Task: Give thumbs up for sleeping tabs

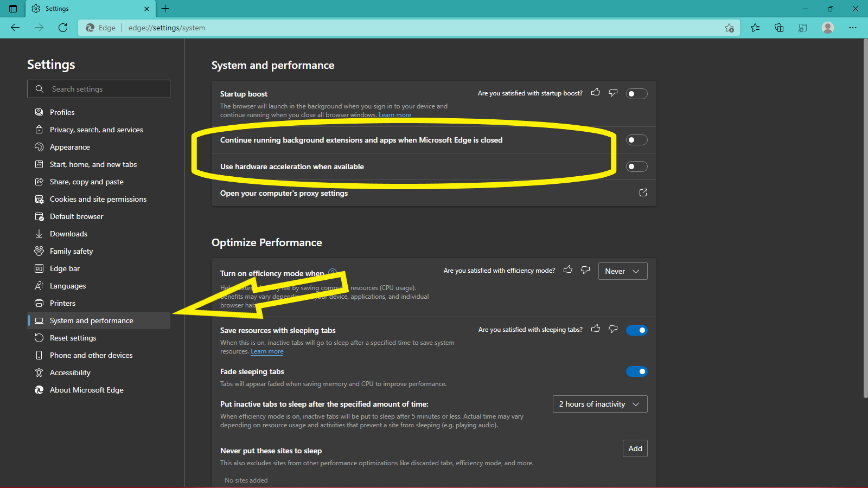Action: point(596,329)
